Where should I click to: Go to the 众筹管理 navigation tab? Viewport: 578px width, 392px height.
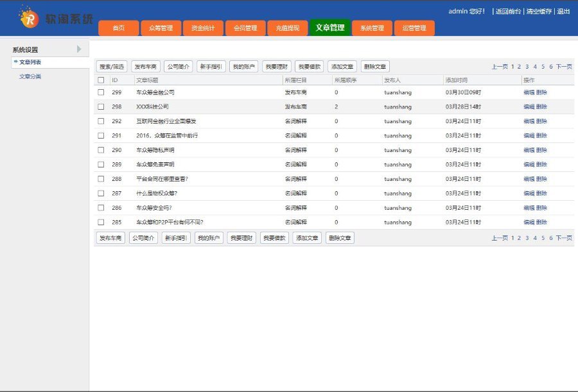click(x=161, y=28)
